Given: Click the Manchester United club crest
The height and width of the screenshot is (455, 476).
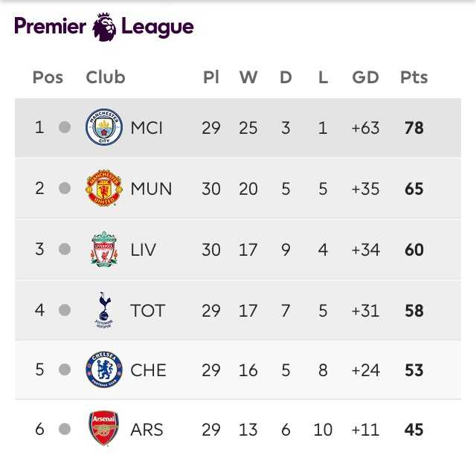Looking at the screenshot, I should pyautogui.click(x=104, y=188).
